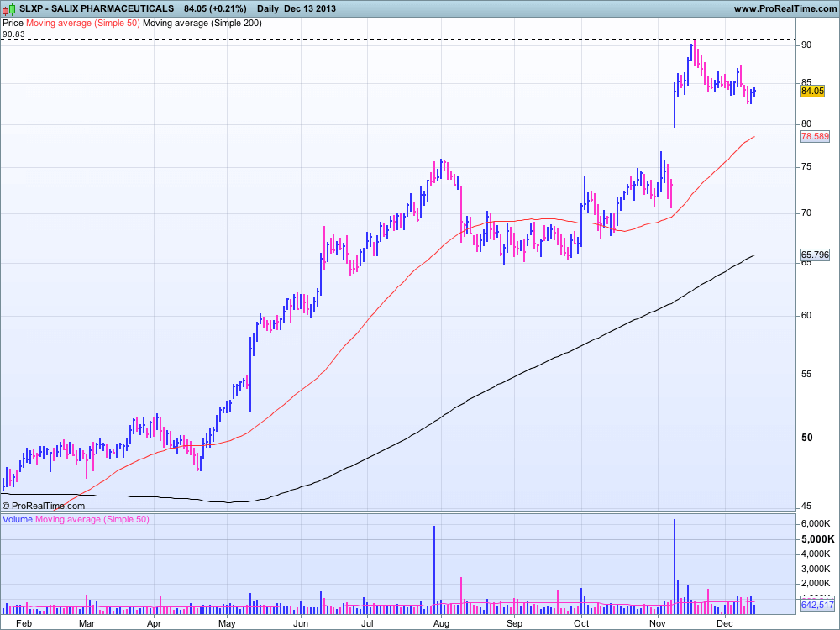This screenshot has height=630, width=840.
Task: Click the Sep month label on time axis
Action: [514, 623]
